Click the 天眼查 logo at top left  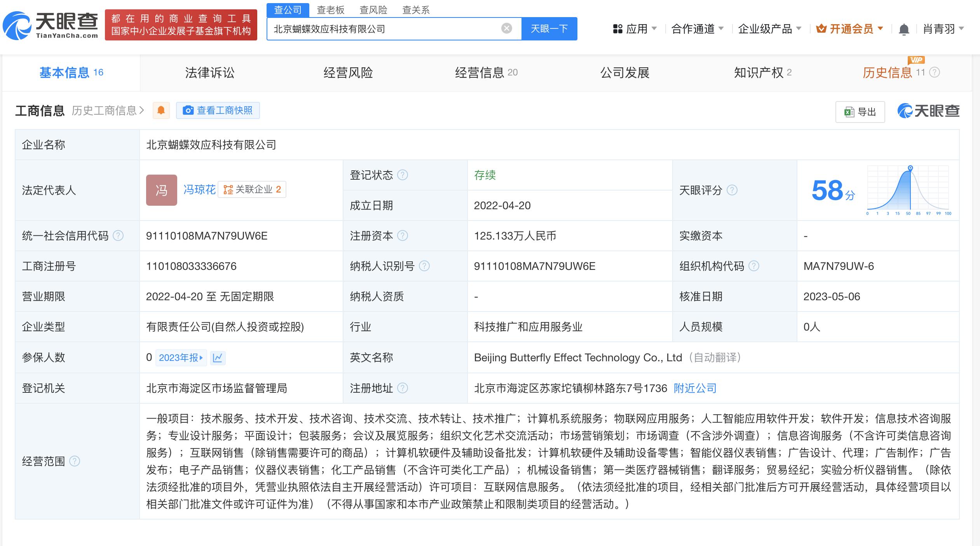point(51,25)
